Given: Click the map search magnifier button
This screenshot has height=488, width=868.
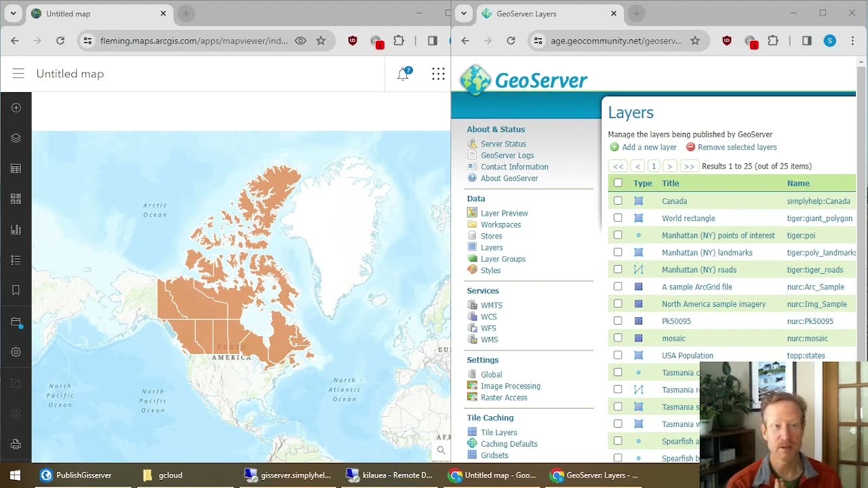Looking at the screenshot, I should click(441, 450).
